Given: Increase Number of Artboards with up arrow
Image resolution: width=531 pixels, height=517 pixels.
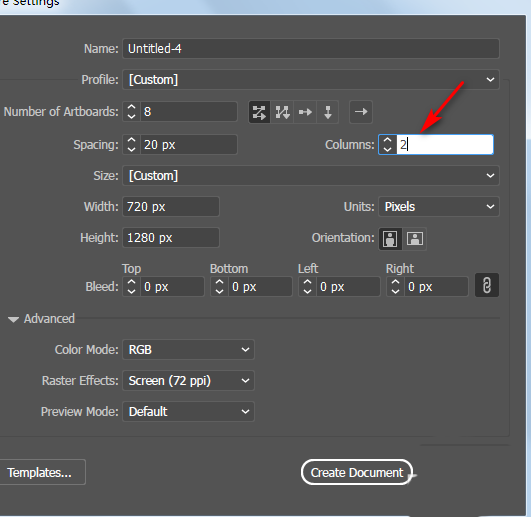Looking at the screenshot, I should point(131,107).
